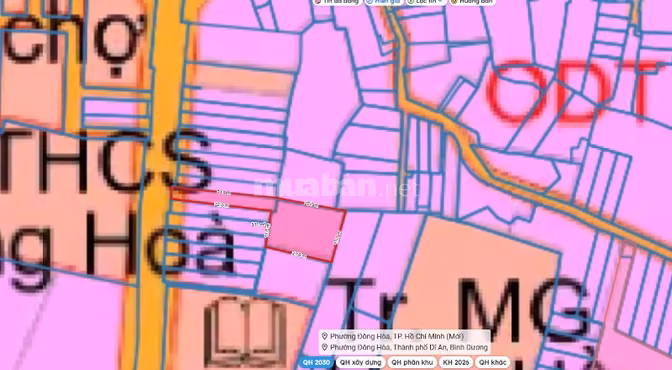Click the book symbol on the school zone

pos(245,333)
